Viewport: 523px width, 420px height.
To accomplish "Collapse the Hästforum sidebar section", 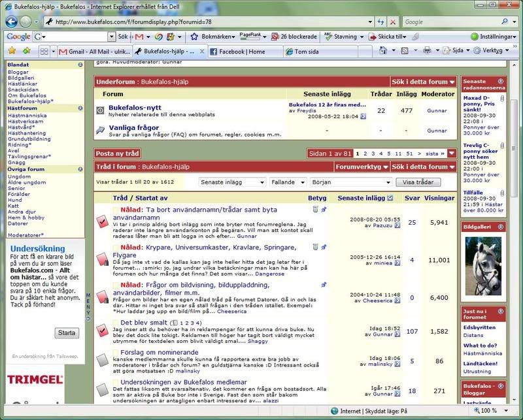I will click(x=80, y=108).
